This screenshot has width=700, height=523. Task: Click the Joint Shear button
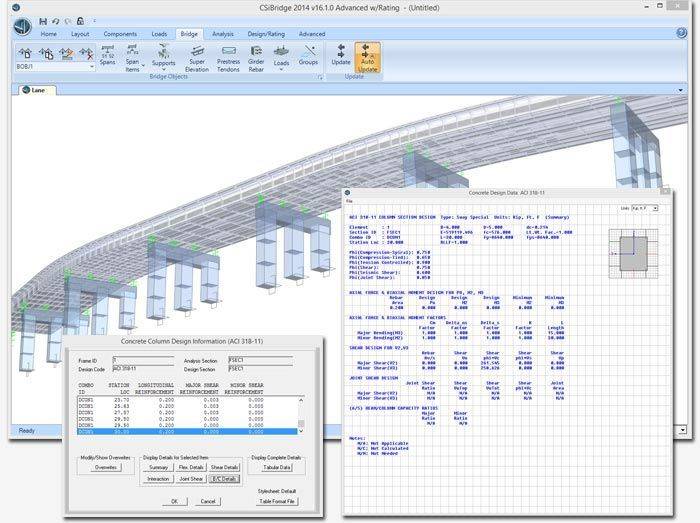click(191, 479)
